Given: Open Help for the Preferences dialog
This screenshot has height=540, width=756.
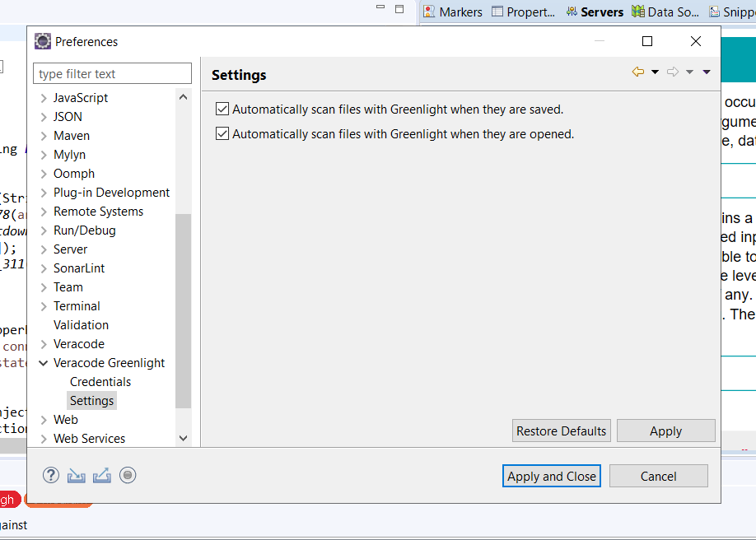Looking at the screenshot, I should point(50,475).
